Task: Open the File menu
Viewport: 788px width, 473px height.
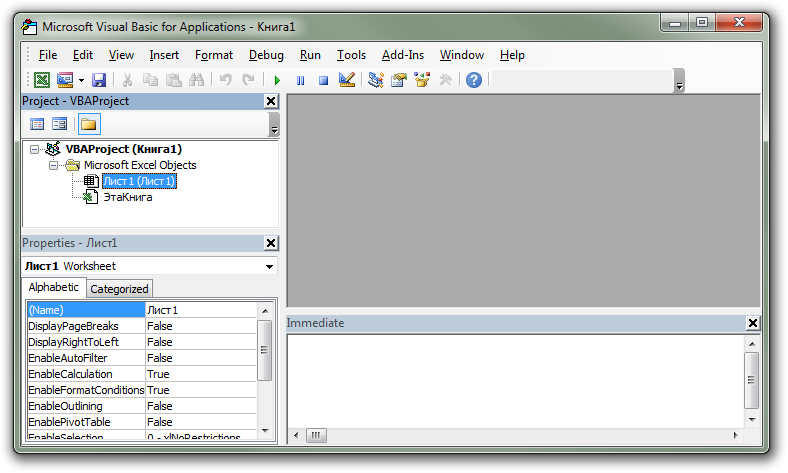Action: (x=48, y=55)
